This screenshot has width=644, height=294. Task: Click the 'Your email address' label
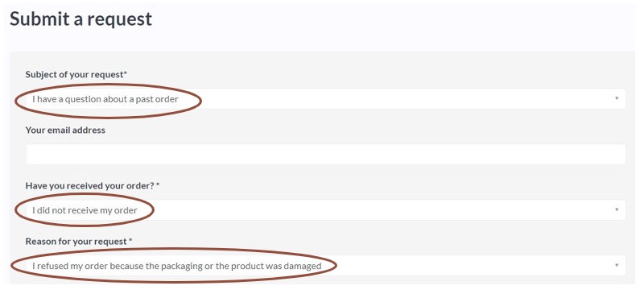(x=65, y=130)
